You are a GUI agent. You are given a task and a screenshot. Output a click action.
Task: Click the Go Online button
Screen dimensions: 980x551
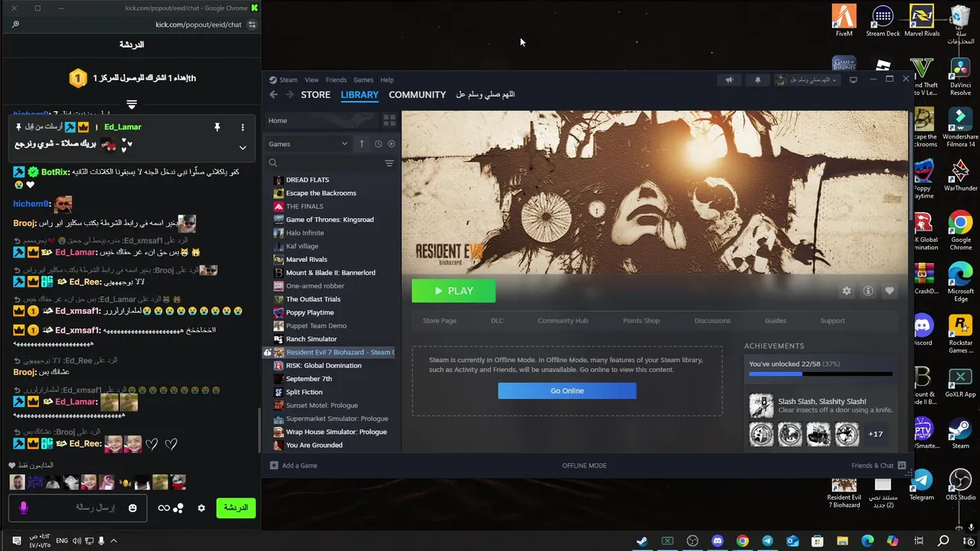point(567,390)
